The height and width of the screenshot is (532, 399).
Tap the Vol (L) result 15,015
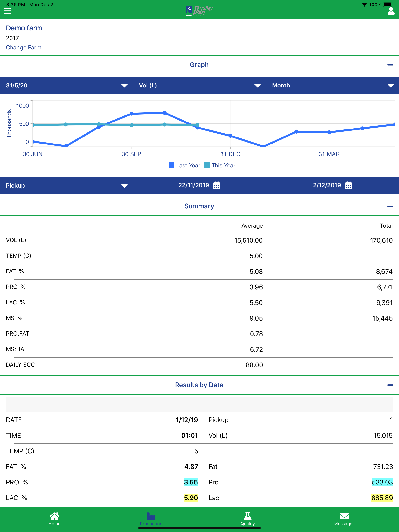point(383,436)
